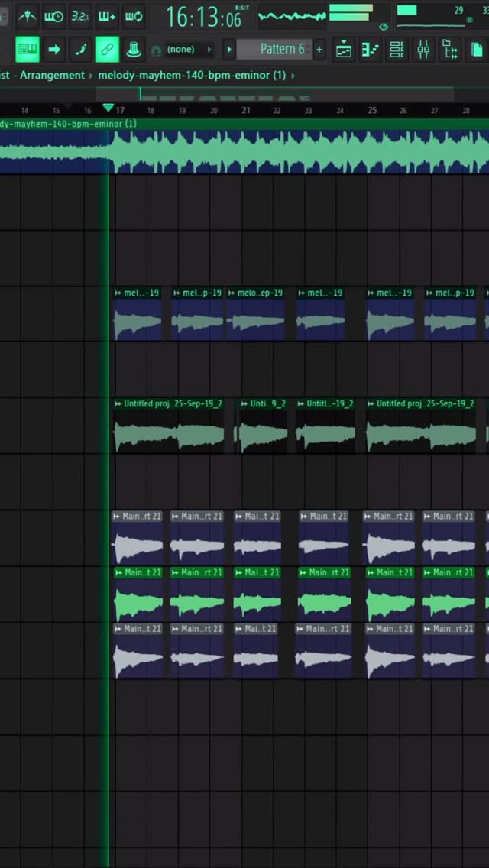Image resolution: width=489 pixels, height=868 pixels.
Task: Click the link/multilink to controllers icon
Action: [107, 50]
